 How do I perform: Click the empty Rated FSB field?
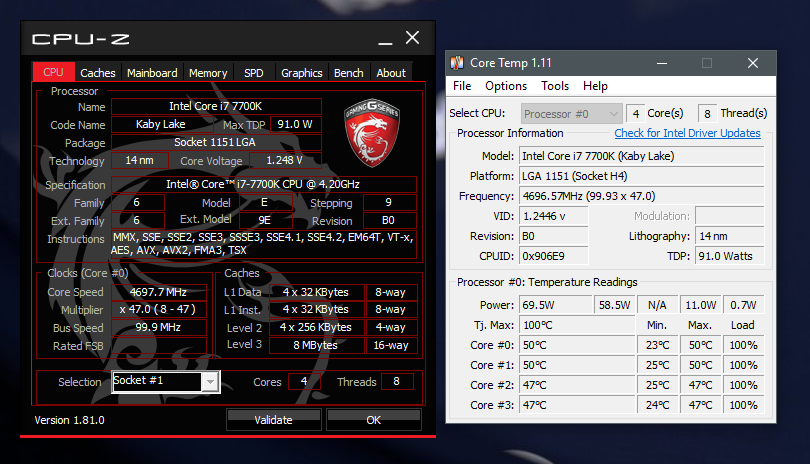pos(159,345)
